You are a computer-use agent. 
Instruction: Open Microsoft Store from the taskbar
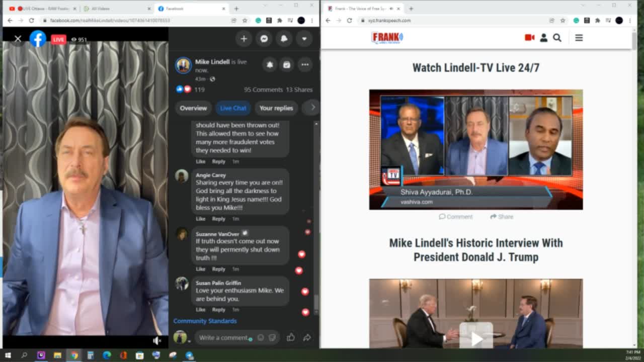pos(140,355)
